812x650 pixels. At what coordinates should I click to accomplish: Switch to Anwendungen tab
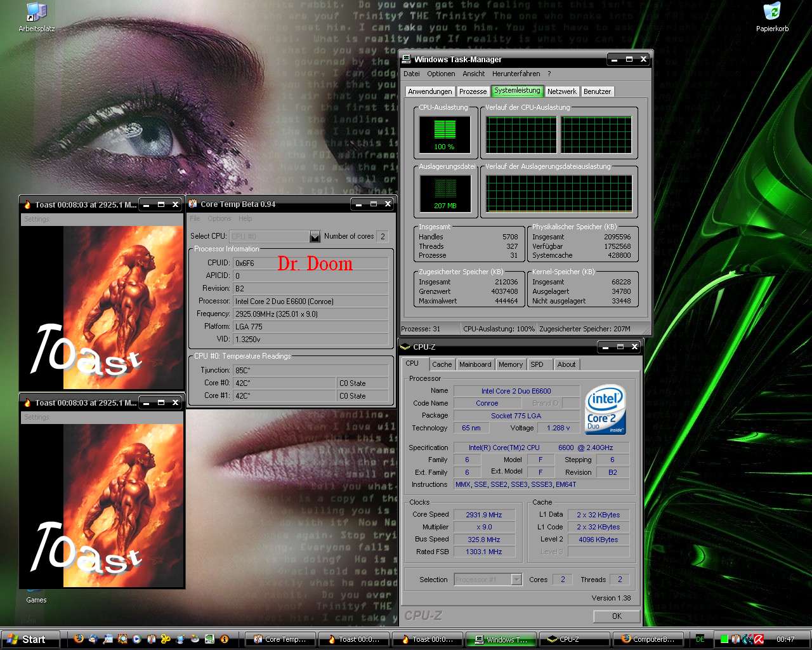pos(430,91)
